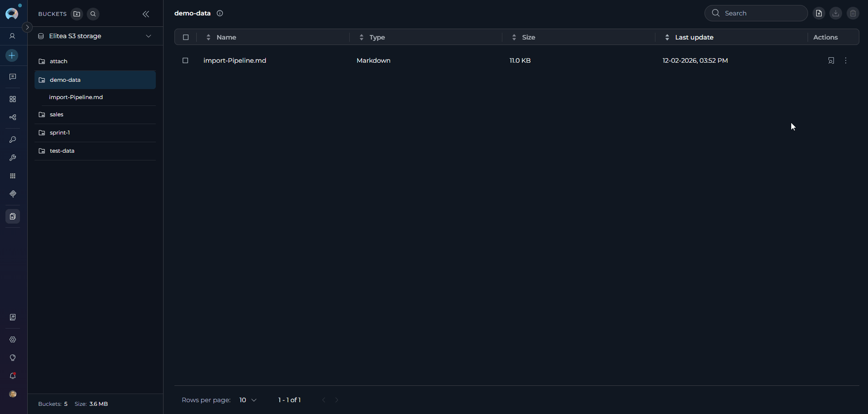Click the plus create button in the sidebar
This screenshot has width=868, height=414.
coord(12,55)
